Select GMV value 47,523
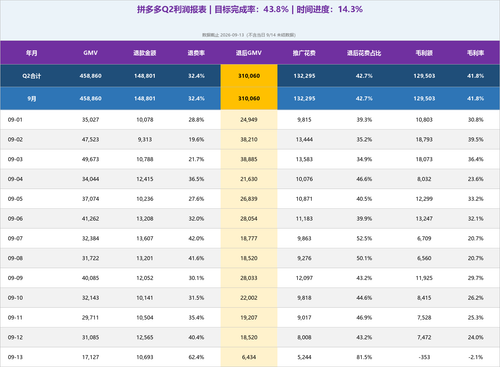 [90, 139]
